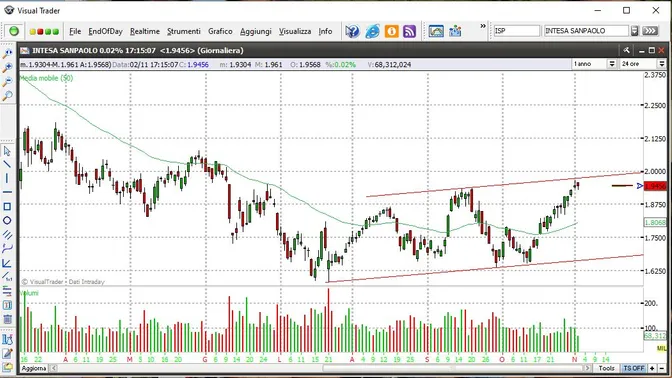Screen dimensions: 672x378
Task: Click the chart picture toolbar icon
Action: [x=436, y=31]
